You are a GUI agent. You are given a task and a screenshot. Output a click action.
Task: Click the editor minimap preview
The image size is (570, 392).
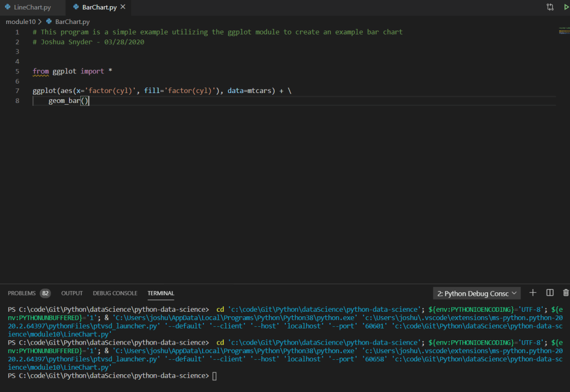point(563,31)
